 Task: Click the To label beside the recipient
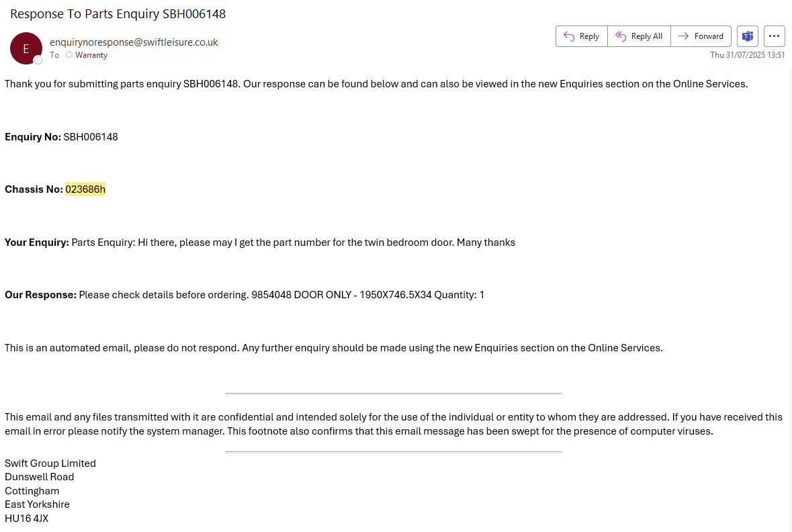tap(54, 55)
